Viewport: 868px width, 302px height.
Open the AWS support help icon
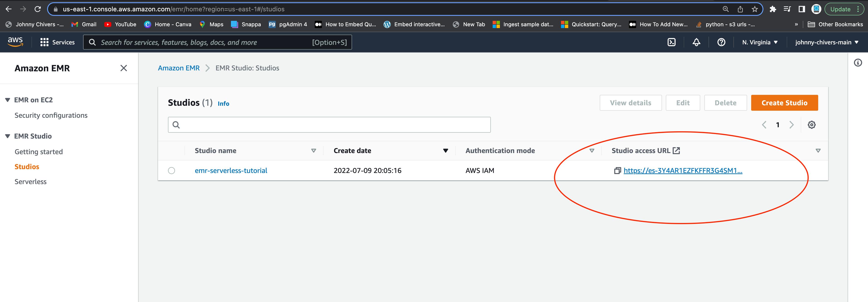click(x=721, y=42)
